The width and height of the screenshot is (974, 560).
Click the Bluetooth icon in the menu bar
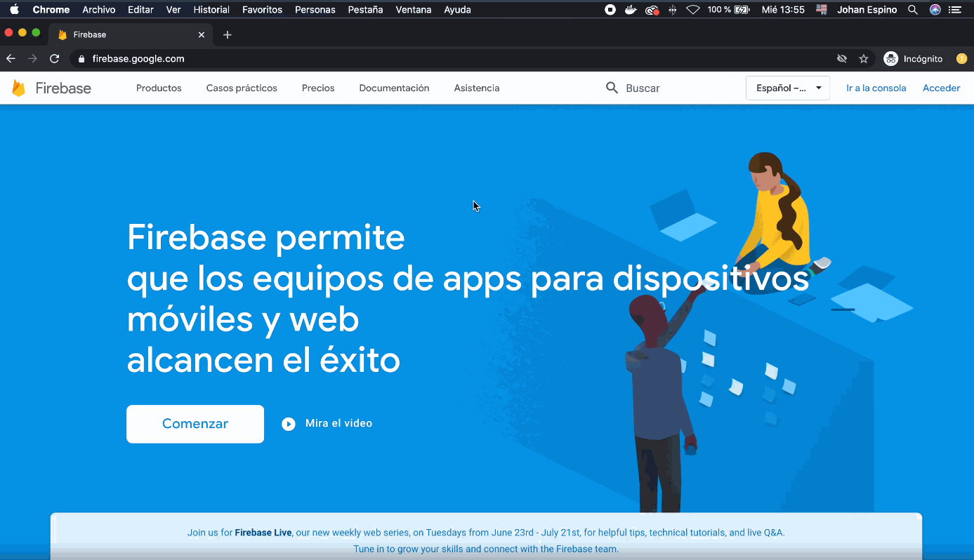(x=673, y=9)
